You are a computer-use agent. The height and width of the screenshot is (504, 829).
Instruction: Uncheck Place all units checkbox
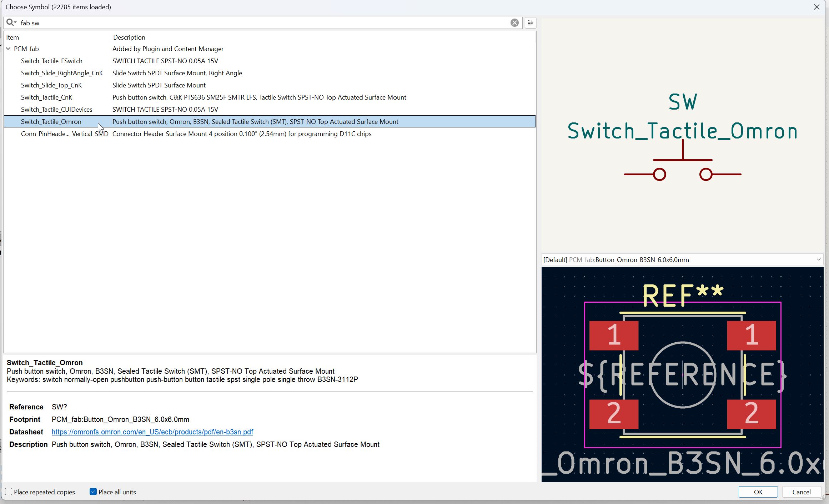point(93,492)
